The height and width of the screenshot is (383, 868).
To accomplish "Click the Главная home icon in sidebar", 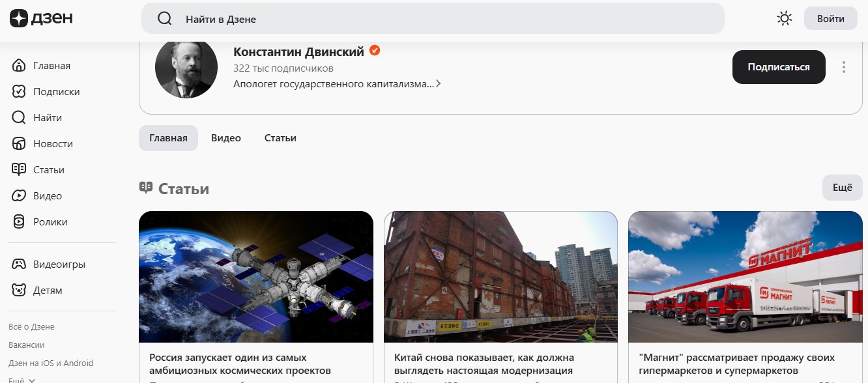I will tap(20, 66).
